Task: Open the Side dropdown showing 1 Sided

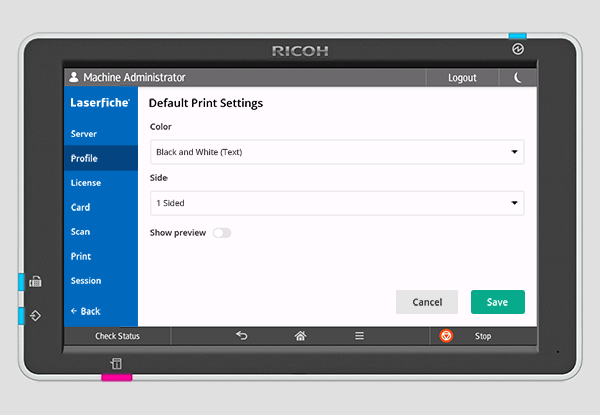Action: pyautogui.click(x=337, y=203)
